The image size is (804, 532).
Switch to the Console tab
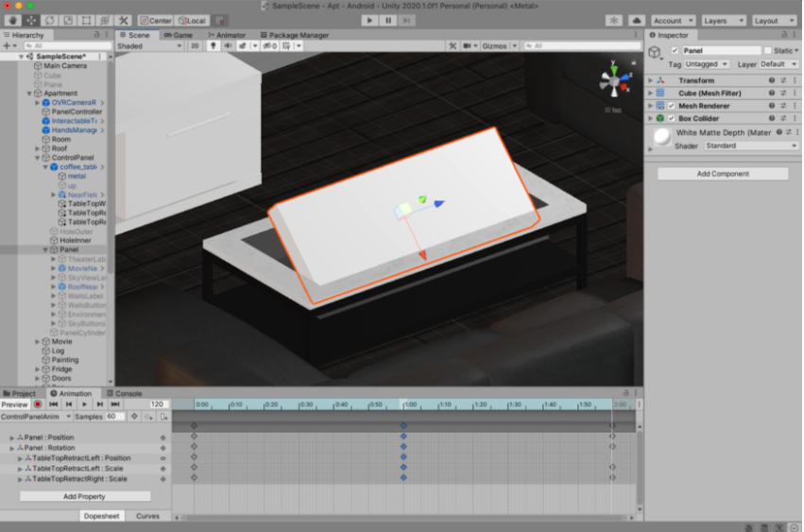tap(128, 393)
